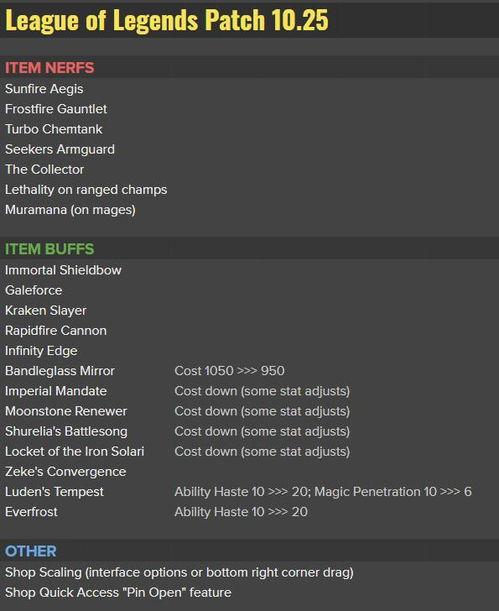The image size is (499, 611).
Task: Select the ITEM BUFFS section header
Action: click(x=49, y=249)
